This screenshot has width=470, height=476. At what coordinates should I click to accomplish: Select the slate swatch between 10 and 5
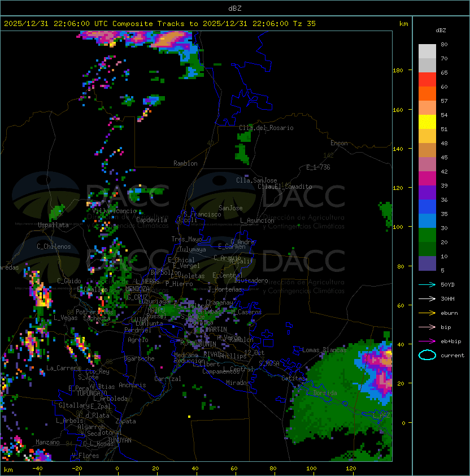[427, 263]
